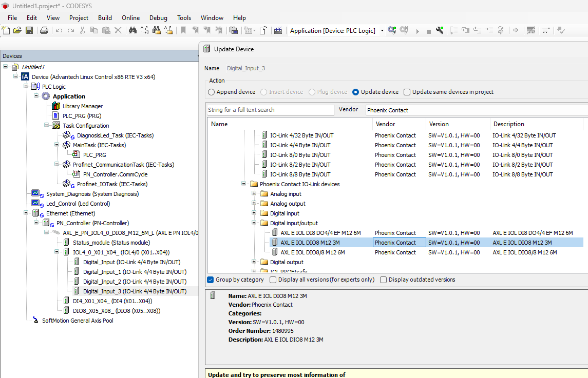Enable Display outdated versions checkbox
Viewport: 588px width, 378px height.
tap(384, 280)
